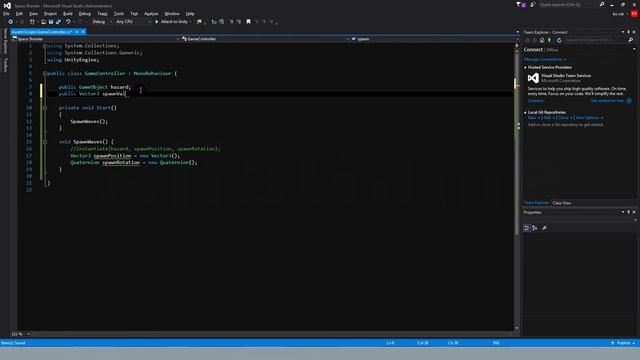
Task: Click the Quick Launch magnifier icon
Action: (x=602, y=4)
